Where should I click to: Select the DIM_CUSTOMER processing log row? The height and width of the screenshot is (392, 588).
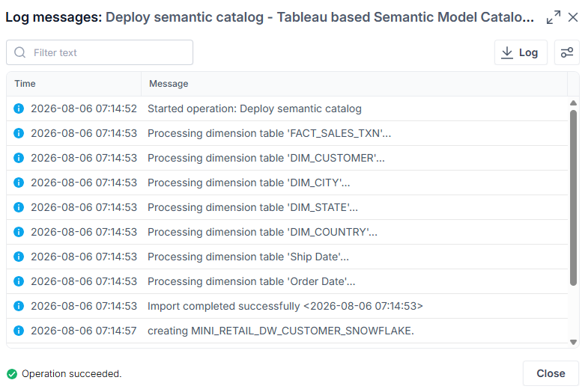coord(287,158)
